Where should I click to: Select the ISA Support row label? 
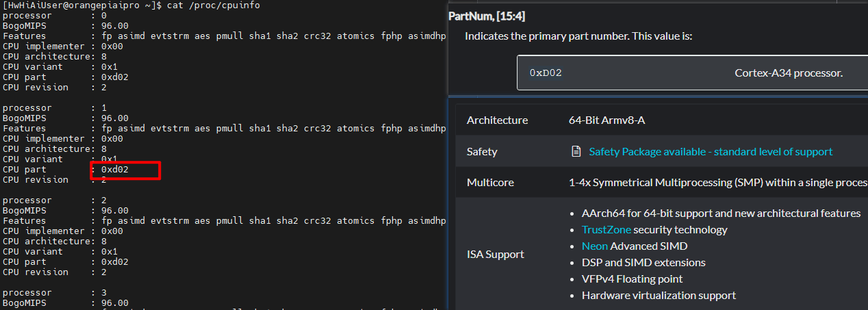point(496,254)
